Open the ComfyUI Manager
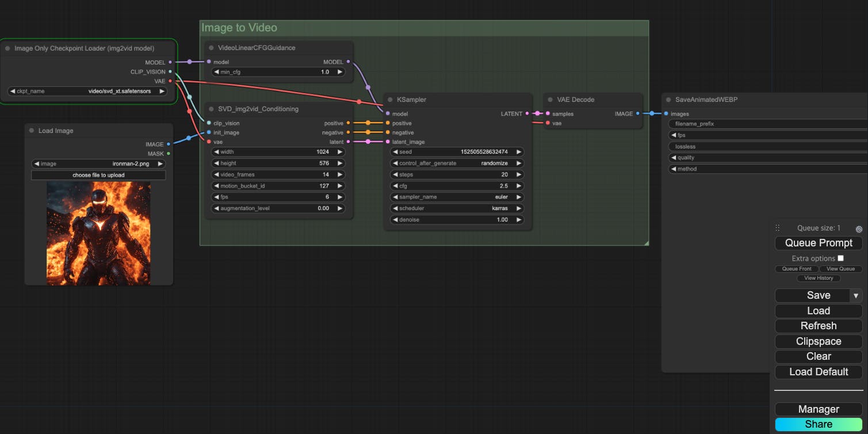Image resolution: width=868 pixels, height=434 pixels. click(x=819, y=409)
